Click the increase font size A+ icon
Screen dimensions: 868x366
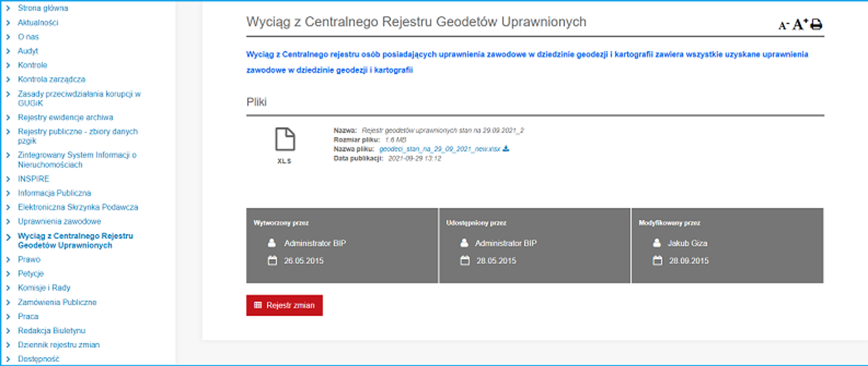800,24
